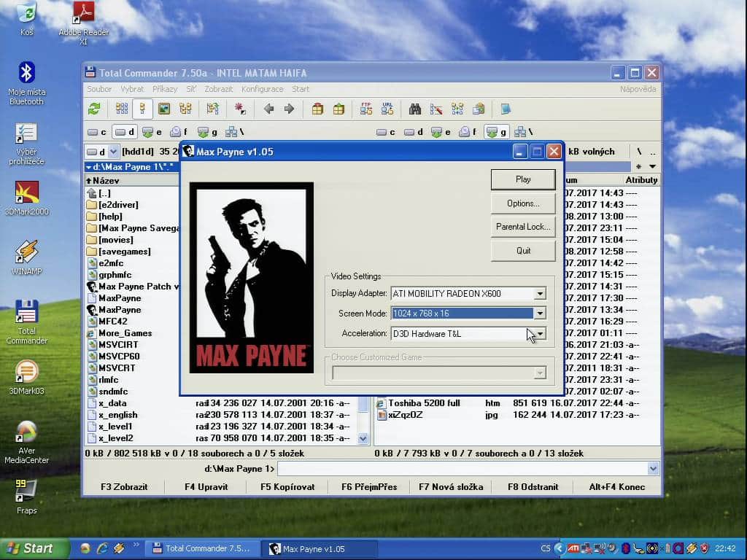Click the Pack files icon
This screenshot has height=560, width=747.
[317, 109]
